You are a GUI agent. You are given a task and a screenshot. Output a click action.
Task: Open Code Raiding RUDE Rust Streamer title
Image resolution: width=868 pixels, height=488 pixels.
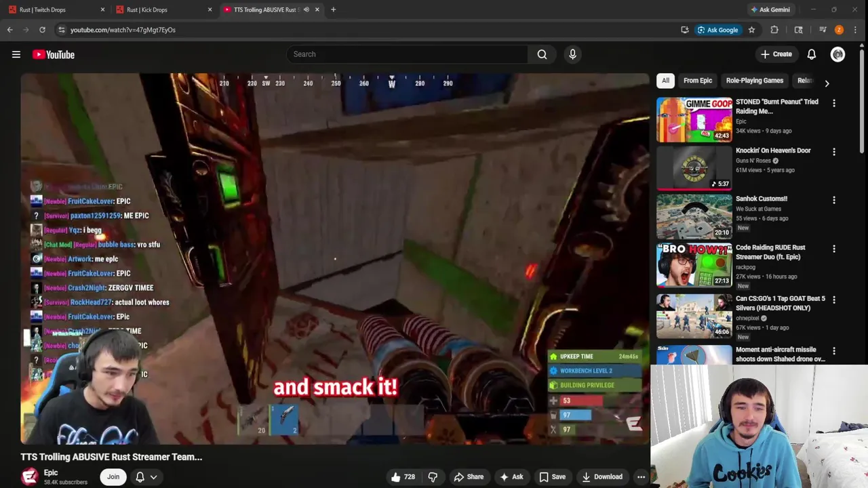tap(770, 252)
